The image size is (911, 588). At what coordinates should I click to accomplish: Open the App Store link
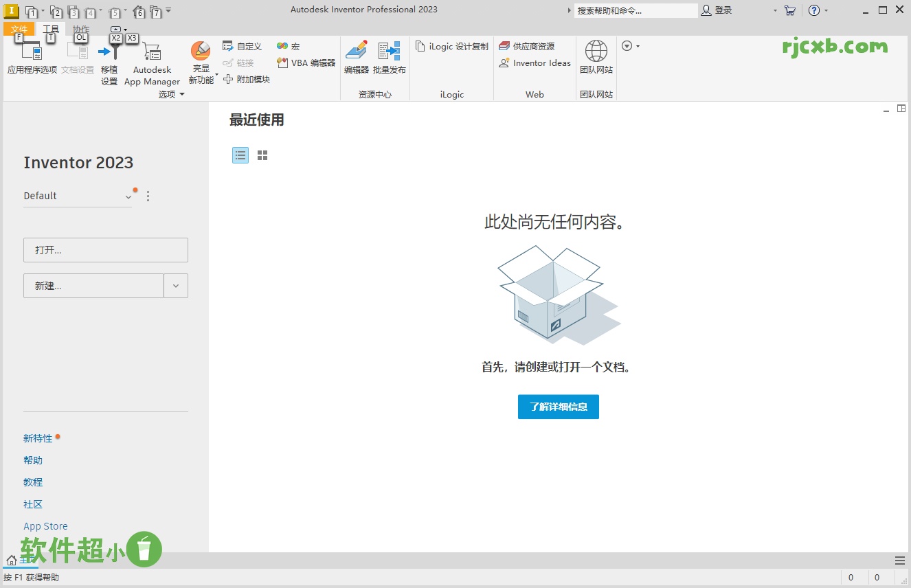click(x=45, y=525)
